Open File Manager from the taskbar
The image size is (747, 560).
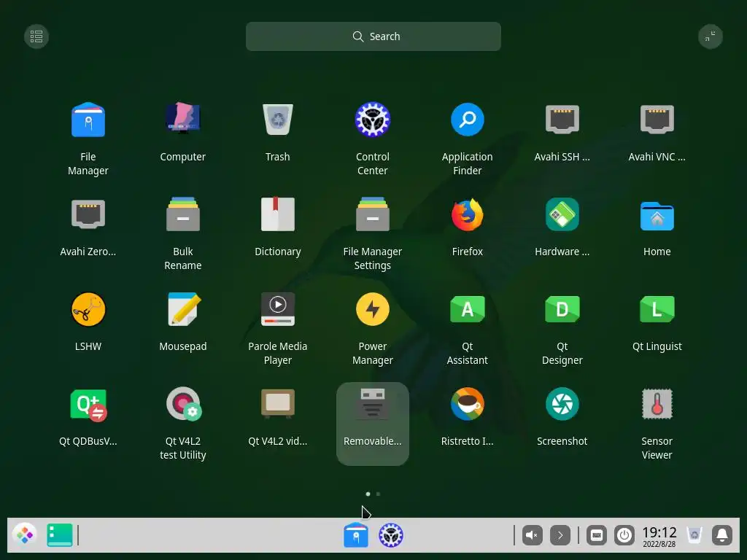[x=356, y=535]
